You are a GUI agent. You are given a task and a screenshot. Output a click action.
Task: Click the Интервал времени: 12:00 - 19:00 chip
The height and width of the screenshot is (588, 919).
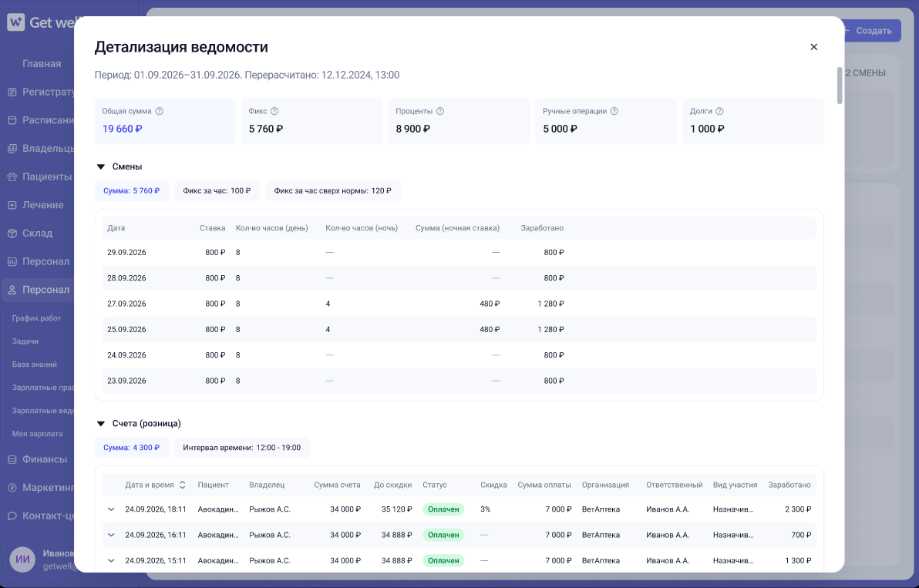point(242,448)
